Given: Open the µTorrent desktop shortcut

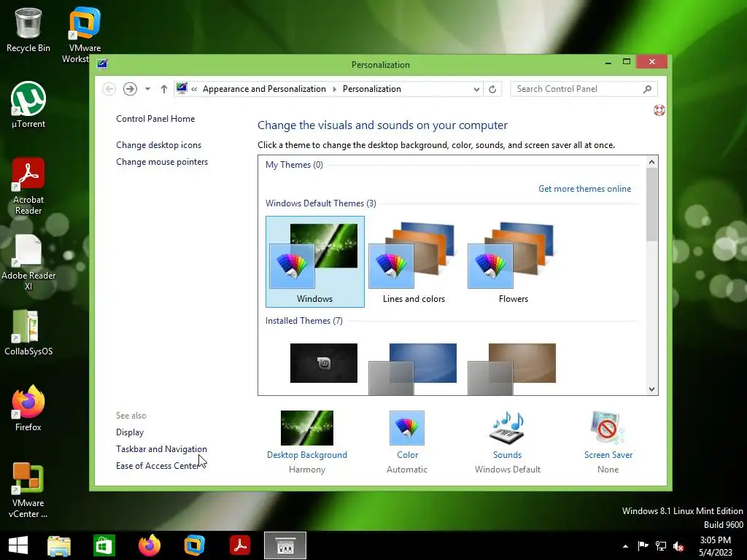Looking at the screenshot, I should [28, 105].
